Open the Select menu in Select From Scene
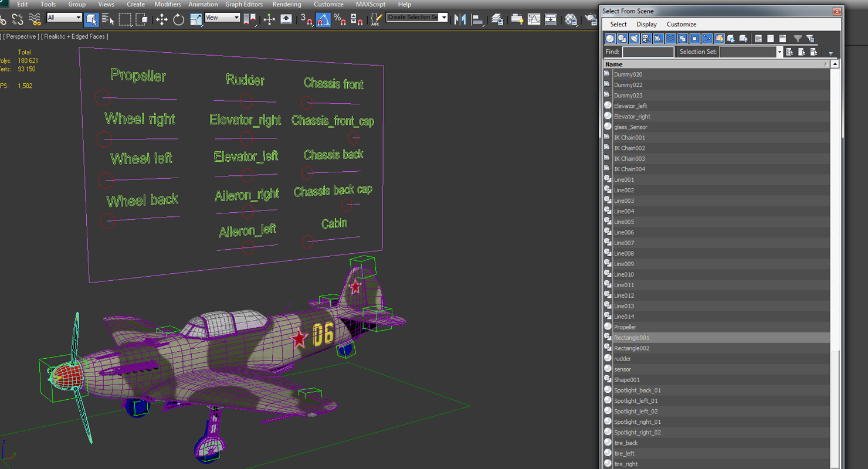The image size is (868, 469). click(618, 24)
